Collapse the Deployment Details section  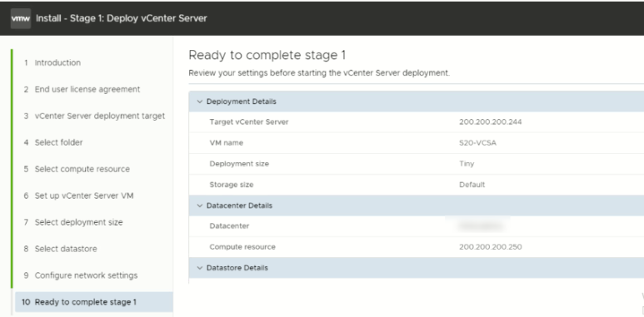click(x=200, y=102)
